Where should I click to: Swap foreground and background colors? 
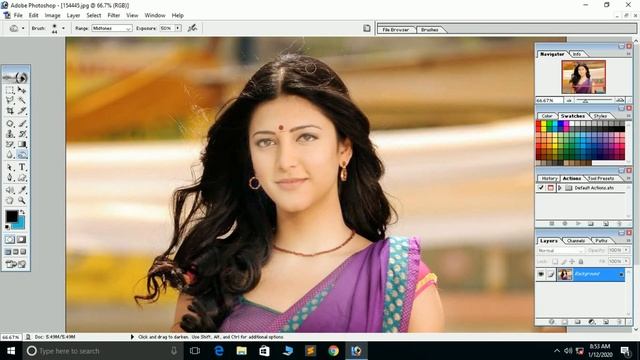(22, 212)
